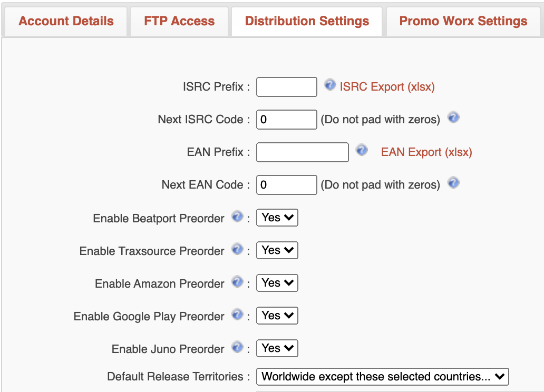Click the Enable Traxsource Preorder help icon
Image resolution: width=544 pixels, height=392 pixels.
237,249
